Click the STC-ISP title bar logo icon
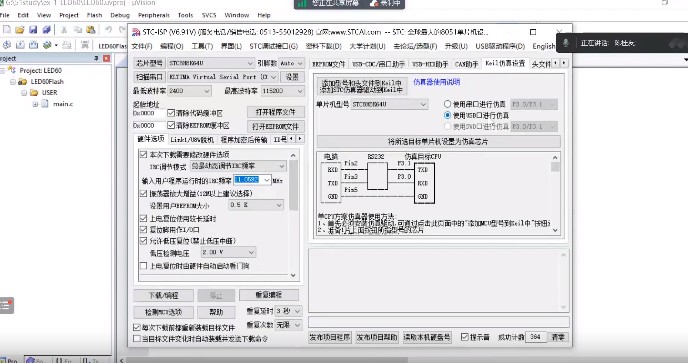Viewport: 688px width, 363px height. click(136, 32)
